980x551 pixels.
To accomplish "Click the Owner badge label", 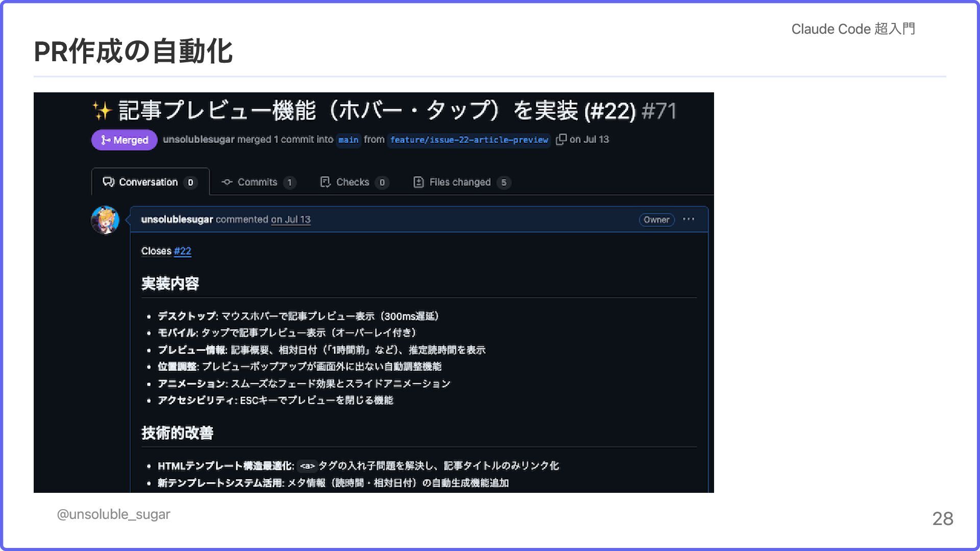I will point(656,220).
